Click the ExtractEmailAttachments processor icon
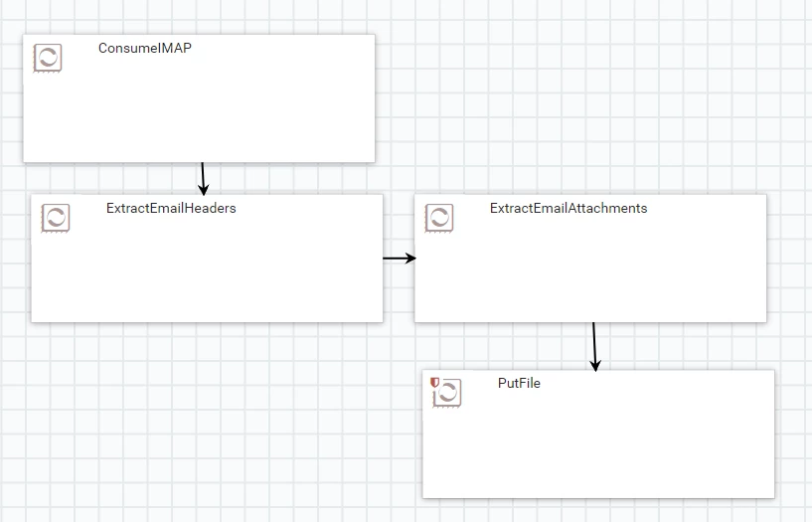Image resolution: width=812 pixels, height=522 pixels. [439, 218]
